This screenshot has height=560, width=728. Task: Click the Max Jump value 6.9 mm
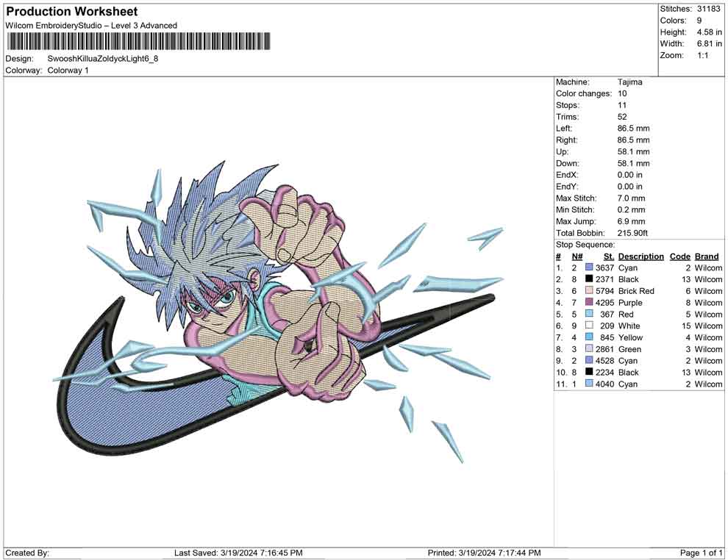point(631,221)
